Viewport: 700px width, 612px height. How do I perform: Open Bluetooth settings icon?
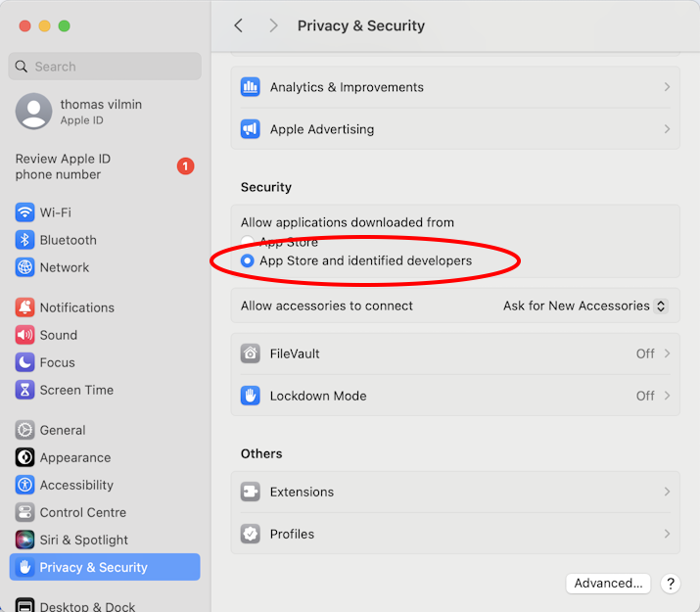pos(25,240)
